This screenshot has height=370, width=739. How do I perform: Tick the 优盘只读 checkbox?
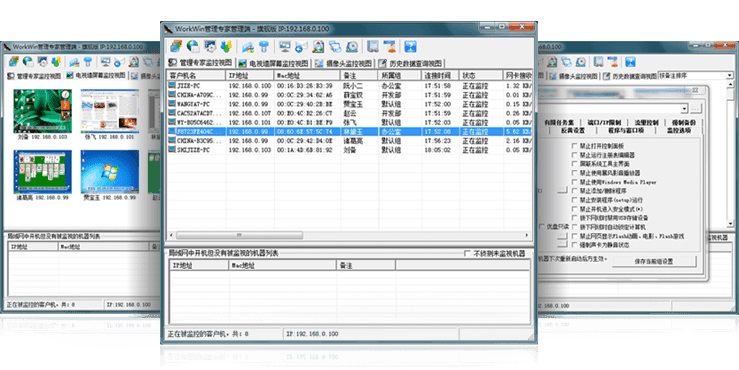click(542, 227)
